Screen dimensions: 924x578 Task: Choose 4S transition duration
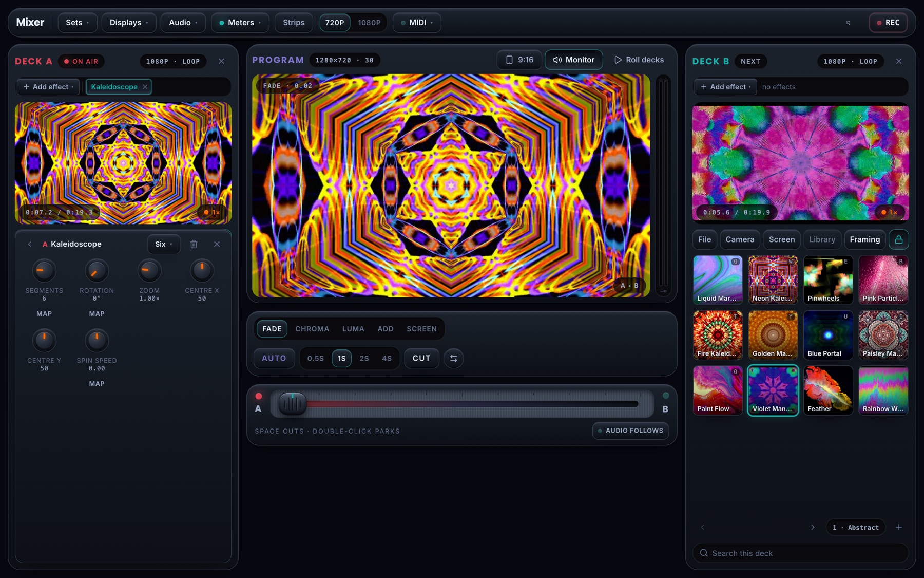387,358
